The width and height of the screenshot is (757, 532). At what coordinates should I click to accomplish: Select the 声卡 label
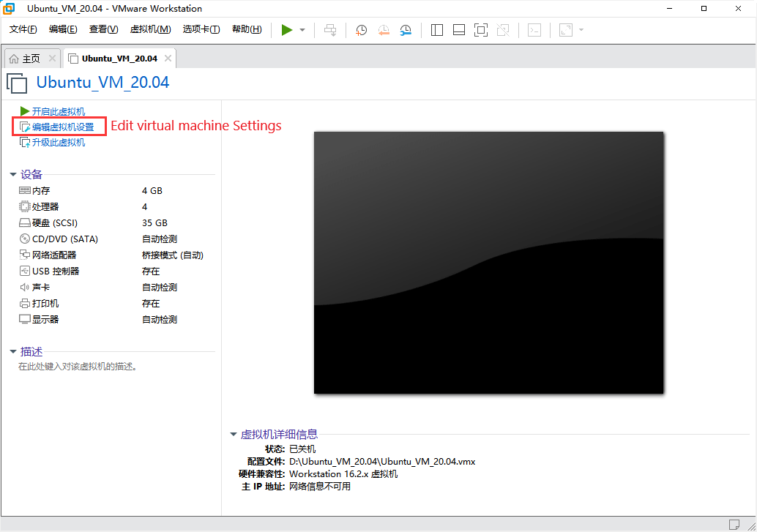point(41,288)
